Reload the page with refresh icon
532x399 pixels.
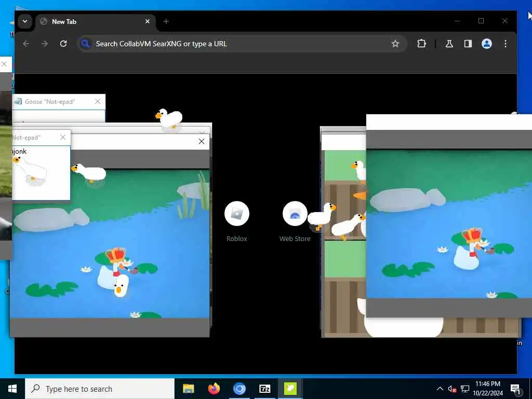(x=63, y=44)
